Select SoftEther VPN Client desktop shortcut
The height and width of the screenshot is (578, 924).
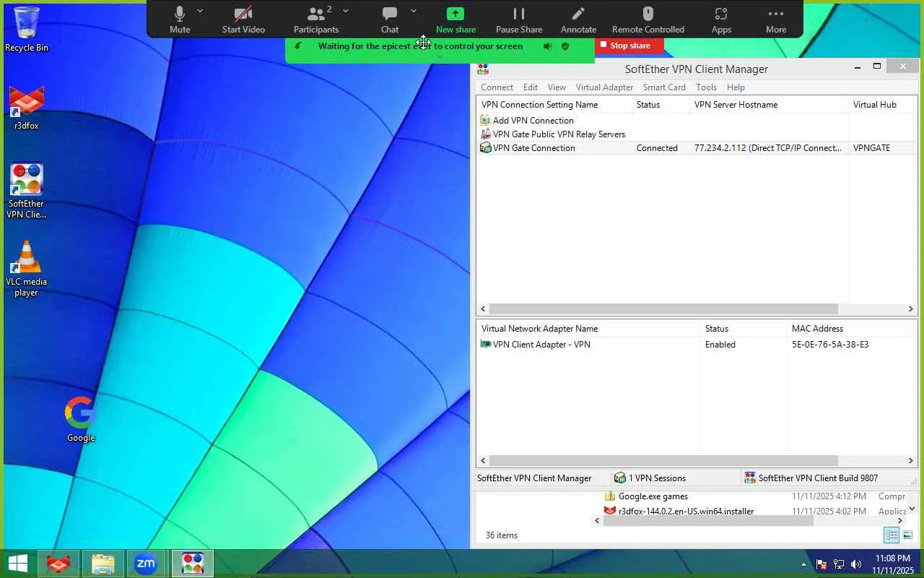27,191
